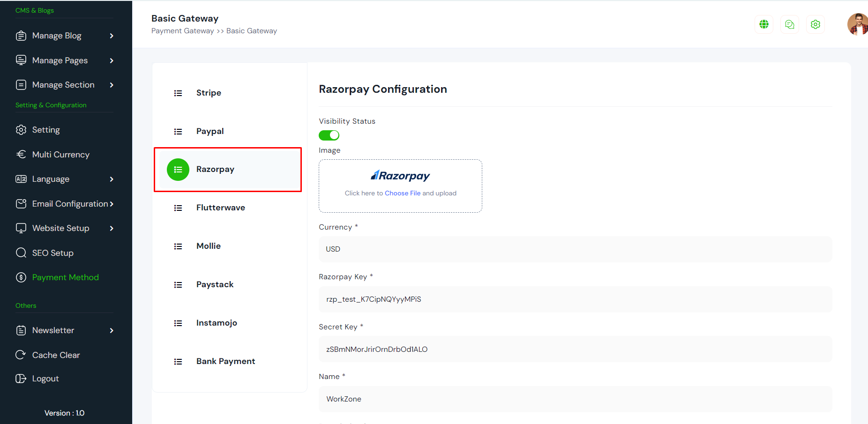Screen dimensions: 868x424
Task: Click the Cache Clear refresh icon
Action: point(21,355)
